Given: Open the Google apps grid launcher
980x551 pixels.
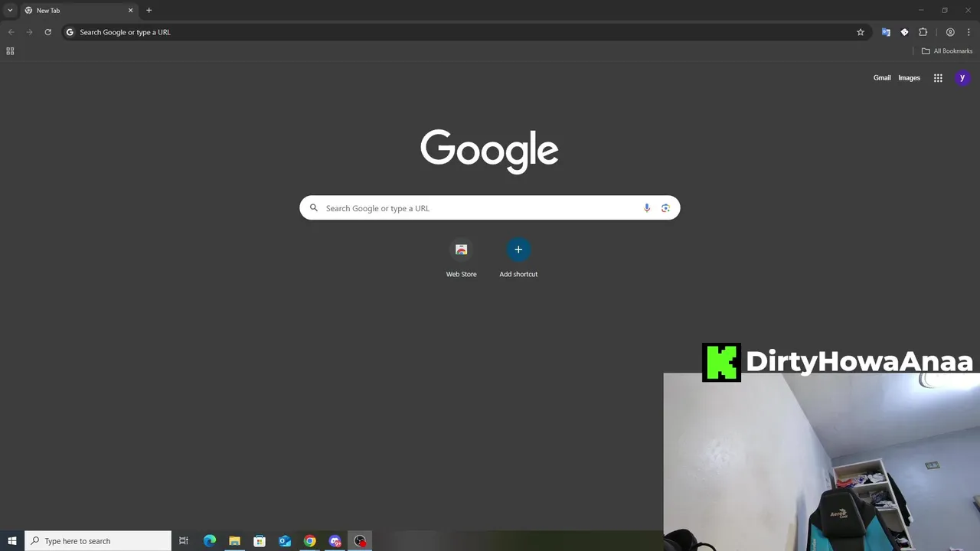Looking at the screenshot, I should coord(938,77).
